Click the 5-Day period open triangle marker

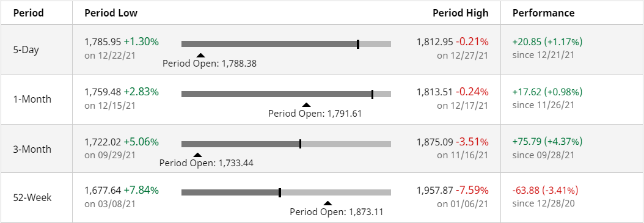pos(200,55)
